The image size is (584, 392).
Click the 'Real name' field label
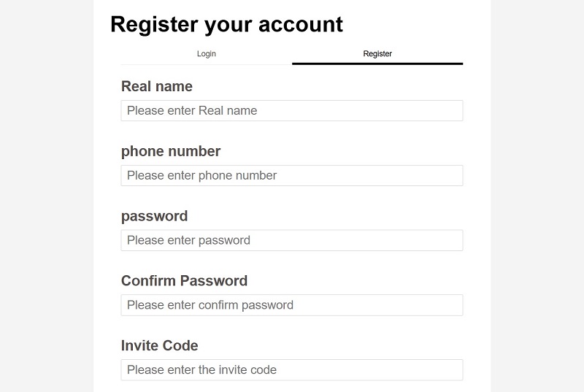[x=157, y=86]
